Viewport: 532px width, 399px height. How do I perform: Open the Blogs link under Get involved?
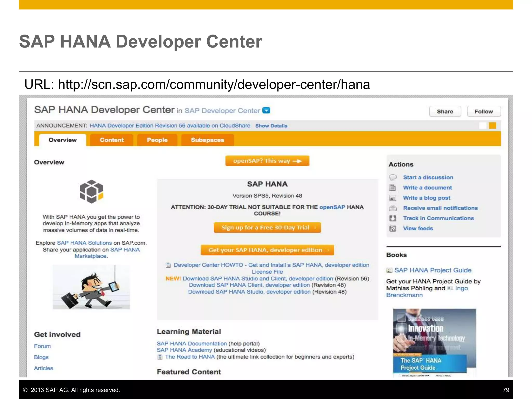[41, 357]
